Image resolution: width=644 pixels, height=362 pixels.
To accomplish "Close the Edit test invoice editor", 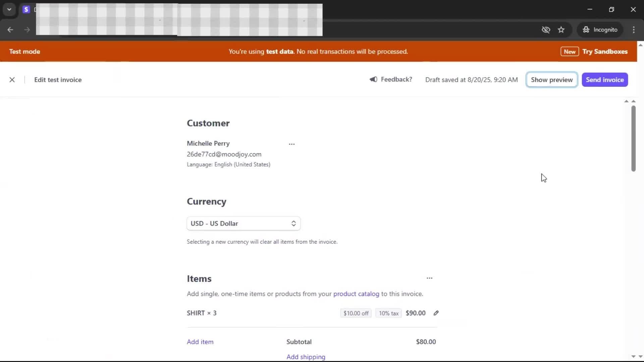I will (x=12, y=80).
